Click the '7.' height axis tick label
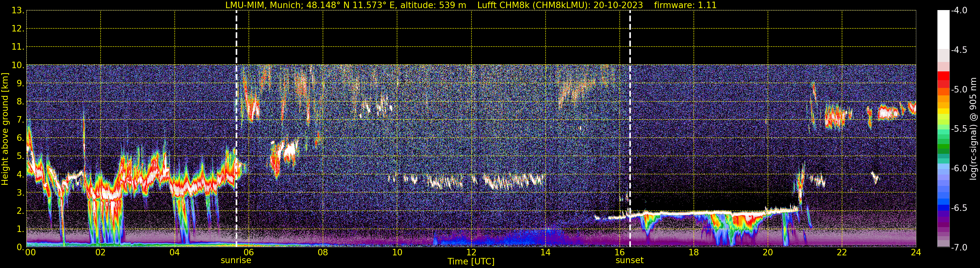The image size is (980, 268). pos(20,120)
